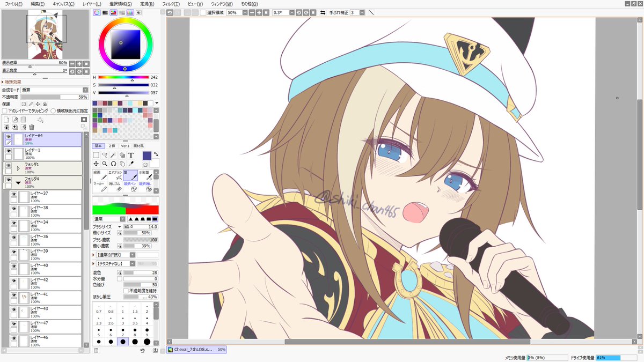Open the レイヤー menu
644x362 pixels.
tap(92, 3)
